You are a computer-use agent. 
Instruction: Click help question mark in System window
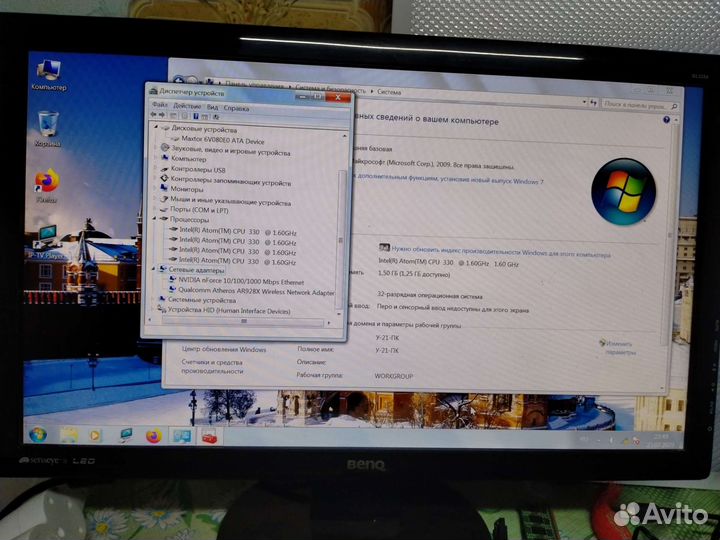pos(666,120)
